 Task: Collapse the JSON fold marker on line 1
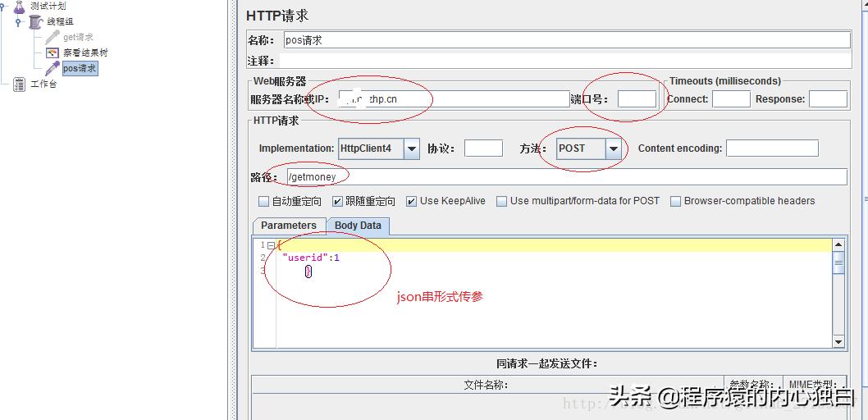coord(271,245)
